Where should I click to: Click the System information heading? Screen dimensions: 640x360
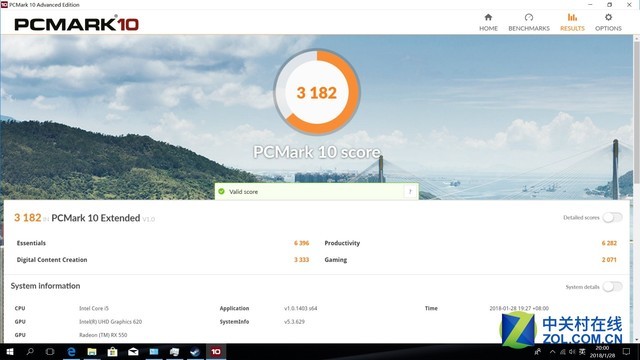pyautogui.click(x=45, y=286)
